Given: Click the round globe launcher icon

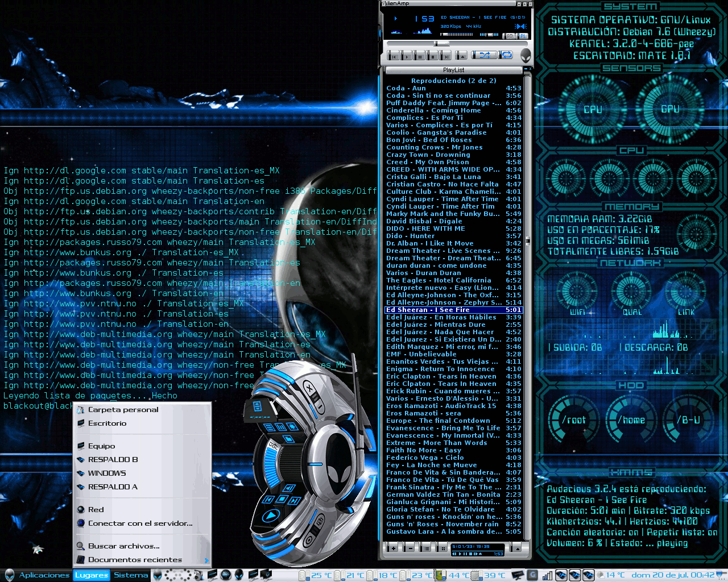Looking at the screenshot, I should (x=225, y=575).
